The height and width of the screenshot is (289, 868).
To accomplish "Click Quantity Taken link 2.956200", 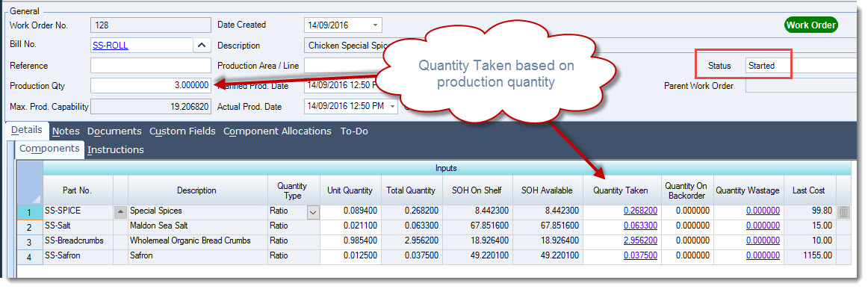I will click(x=640, y=240).
